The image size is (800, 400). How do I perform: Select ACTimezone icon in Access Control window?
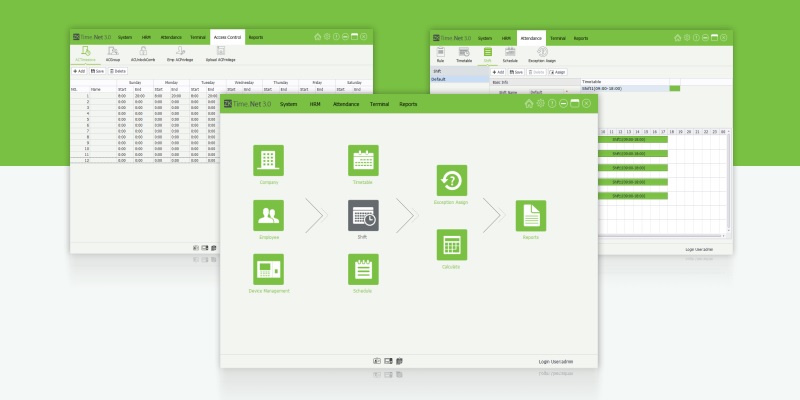click(x=86, y=51)
